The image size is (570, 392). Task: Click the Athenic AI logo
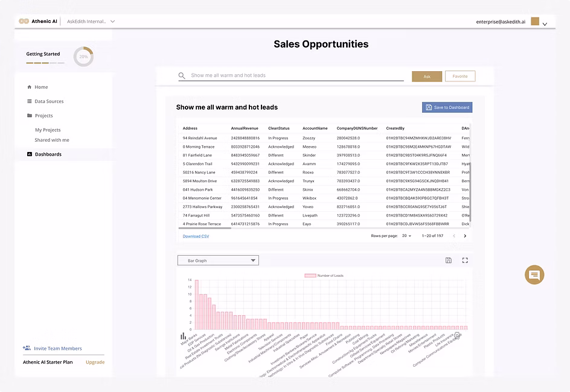click(x=24, y=21)
